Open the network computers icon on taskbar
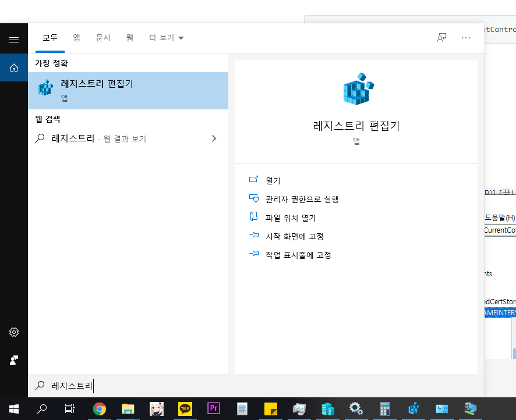Screen dimensions: 516x420 click(x=470, y=409)
